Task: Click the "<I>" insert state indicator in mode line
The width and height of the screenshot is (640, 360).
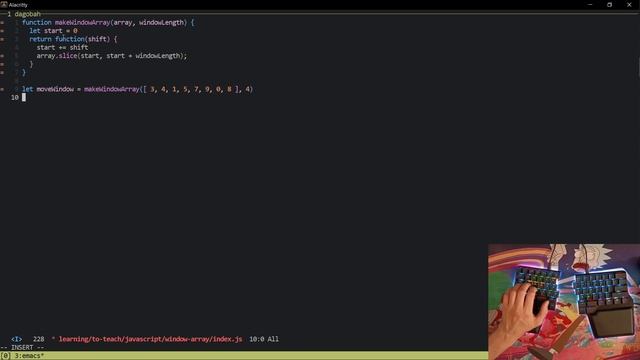Action: click(x=16, y=339)
